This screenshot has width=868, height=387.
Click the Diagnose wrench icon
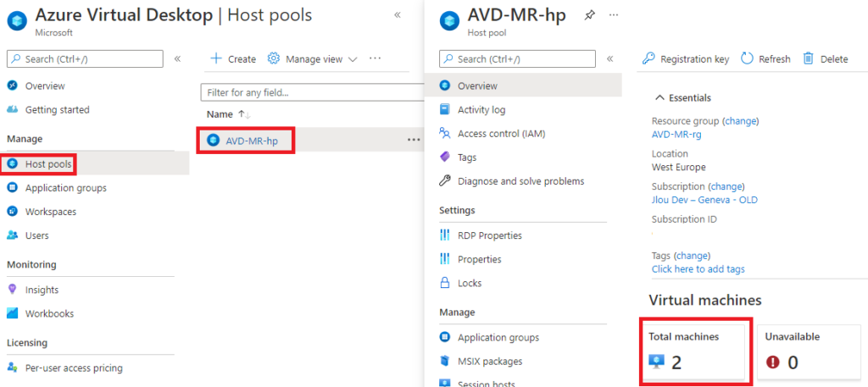pyautogui.click(x=444, y=180)
